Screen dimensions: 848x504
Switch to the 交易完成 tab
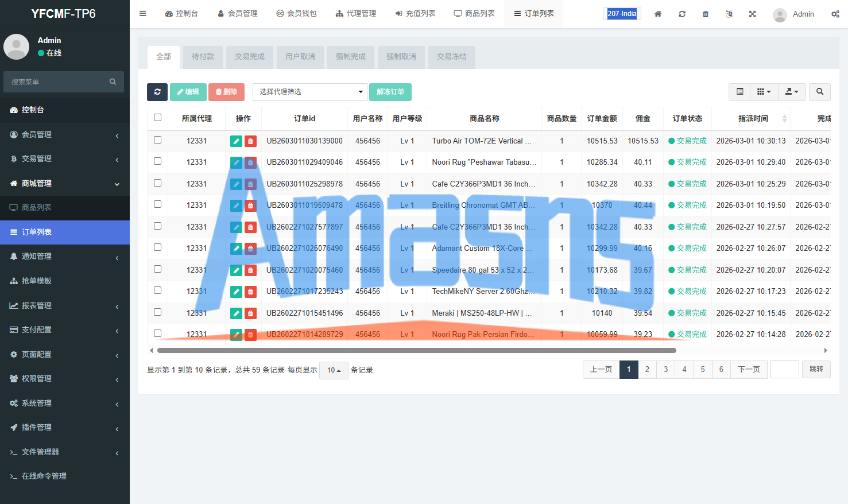(x=250, y=57)
